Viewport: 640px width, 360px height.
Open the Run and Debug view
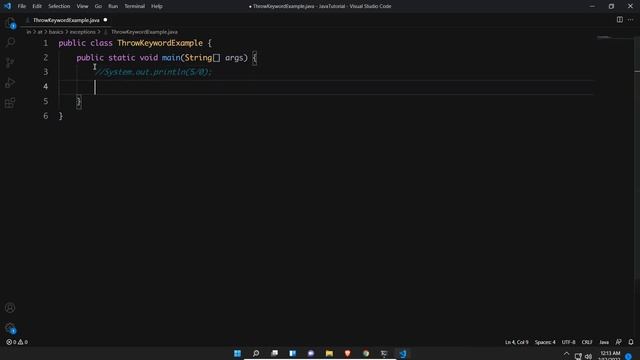[x=10, y=82]
